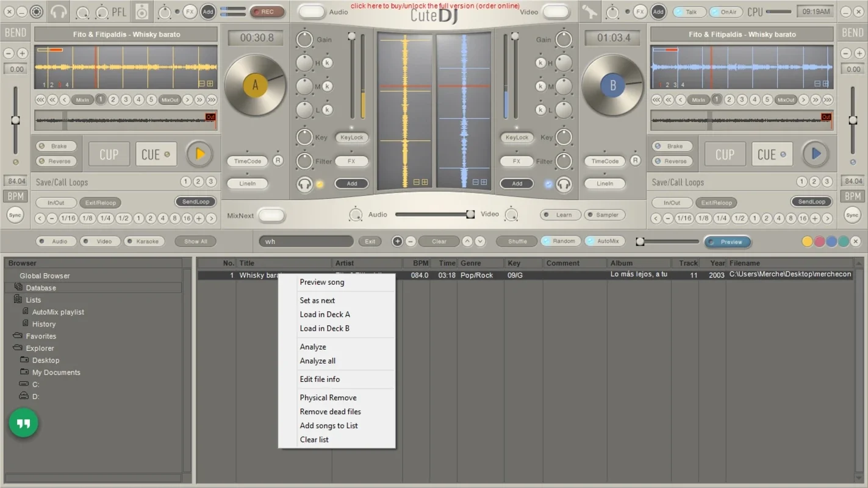868x488 pixels.
Task: Click the speaker icon in top toolbar
Action: point(142,12)
